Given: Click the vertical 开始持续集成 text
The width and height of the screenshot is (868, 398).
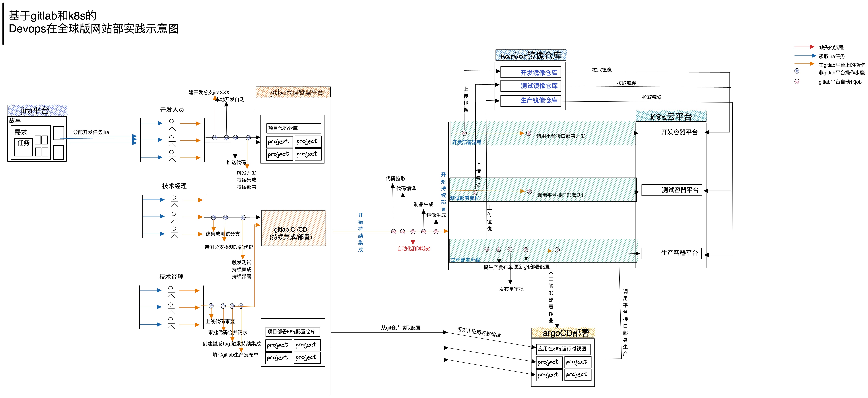Looking at the screenshot, I should point(361,232).
